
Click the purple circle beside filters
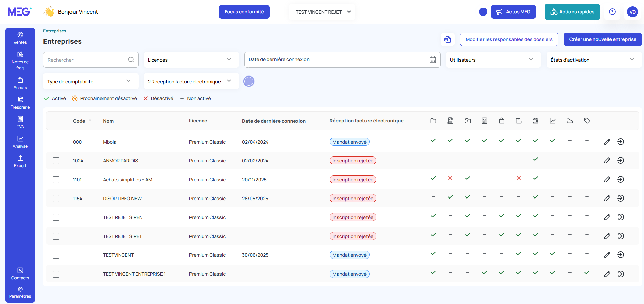[249, 81]
